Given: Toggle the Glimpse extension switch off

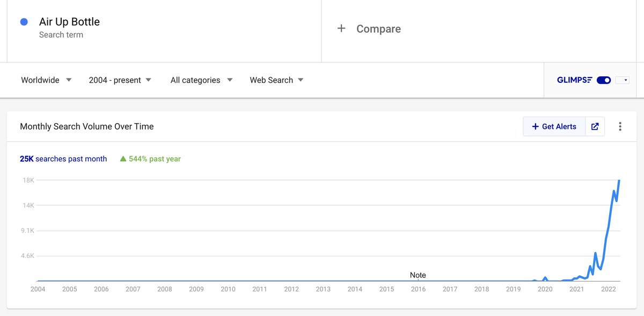Looking at the screenshot, I should (604, 80).
